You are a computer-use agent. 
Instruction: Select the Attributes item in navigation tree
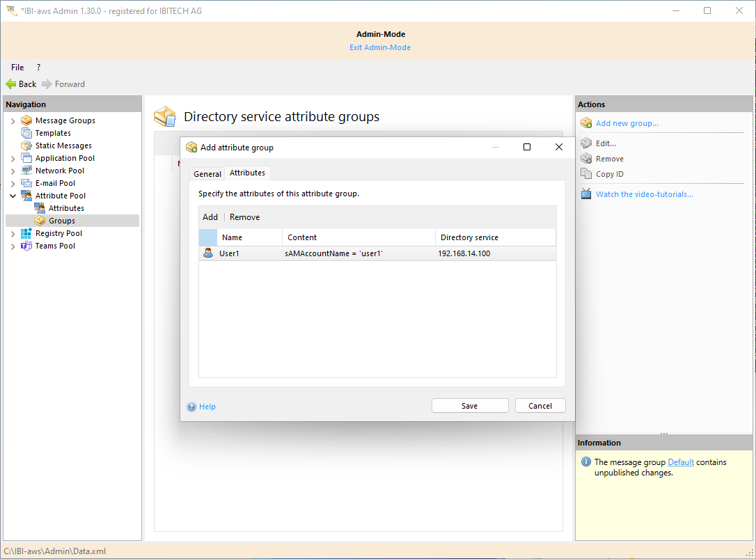point(66,208)
